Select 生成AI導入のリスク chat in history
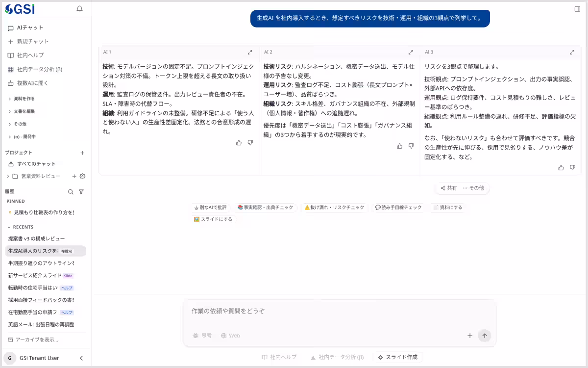This screenshot has height=368, width=588. pos(45,251)
